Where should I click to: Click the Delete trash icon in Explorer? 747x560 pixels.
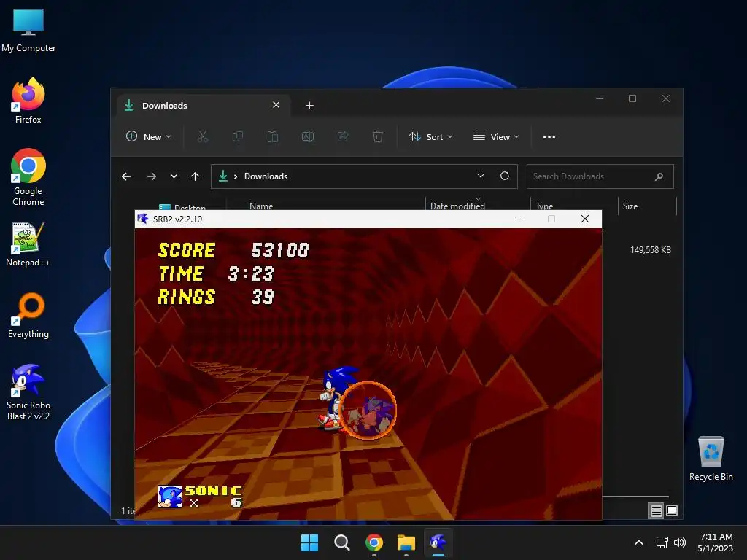pos(377,136)
